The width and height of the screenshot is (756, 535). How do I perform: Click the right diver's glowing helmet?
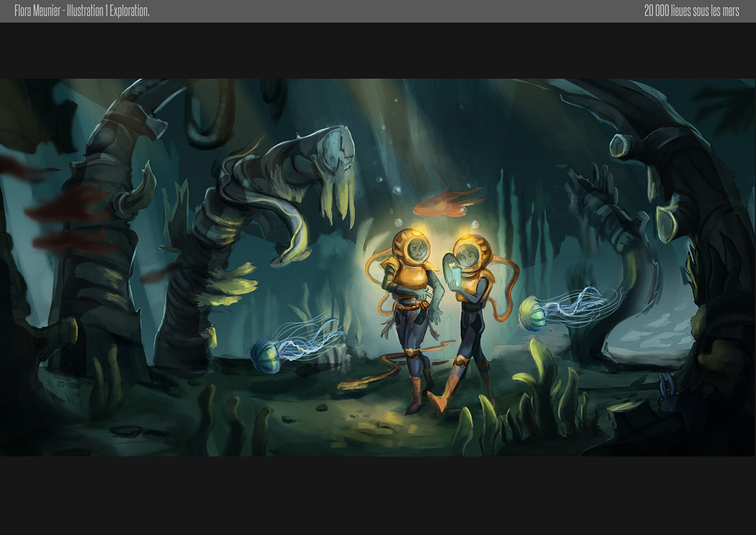(473, 253)
